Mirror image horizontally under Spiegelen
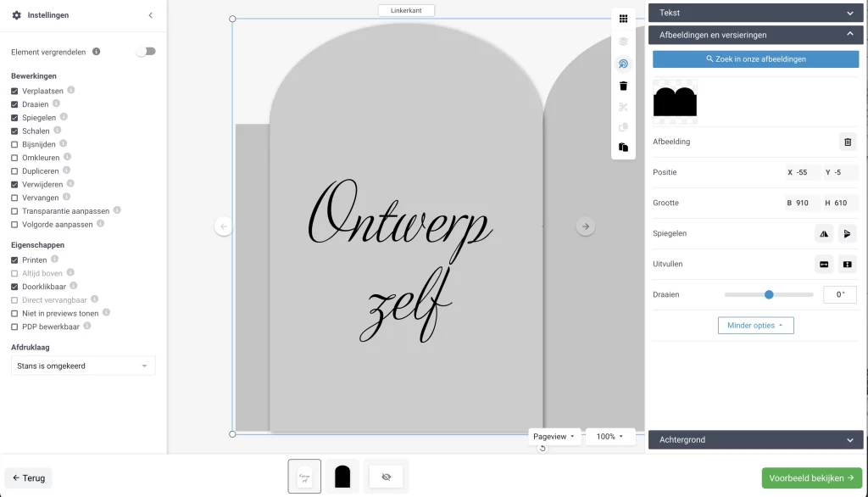Screen dimensions: 868x497 (824, 233)
